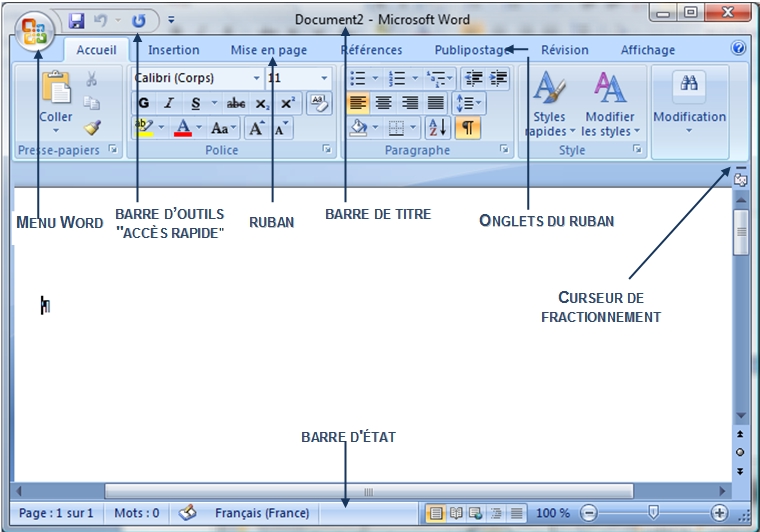
Task: Redo action in Quick Access toolbar
Action: 139,20
